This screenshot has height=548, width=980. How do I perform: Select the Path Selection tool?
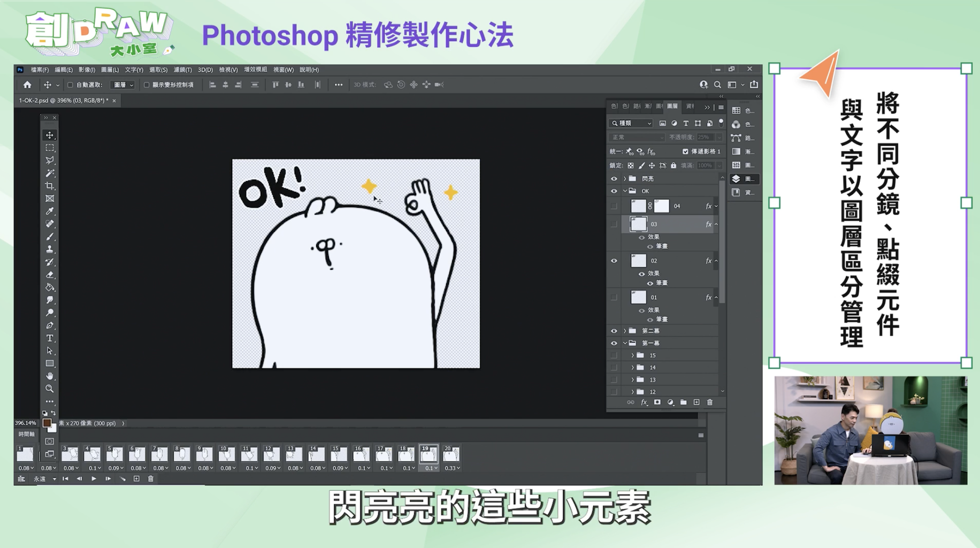[x=50, y=351]
